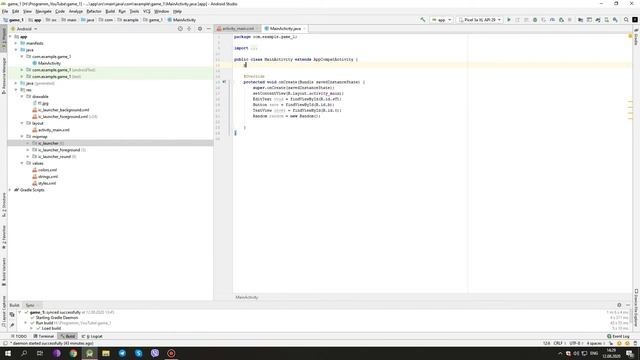
Task: Hide the Project panel with minus icon
Action: 209,29
